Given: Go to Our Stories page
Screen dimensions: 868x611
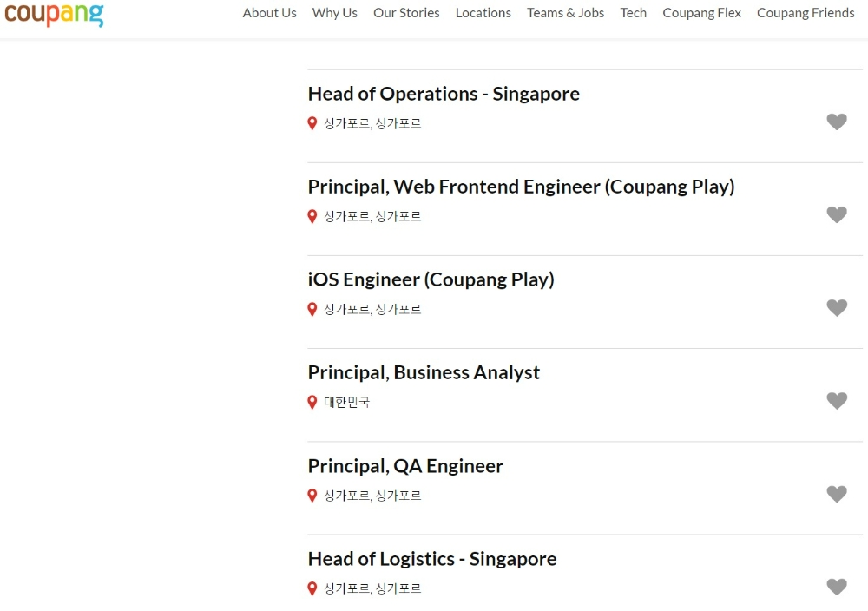Looking at the screenshot, I should click(x=406, y=13).
